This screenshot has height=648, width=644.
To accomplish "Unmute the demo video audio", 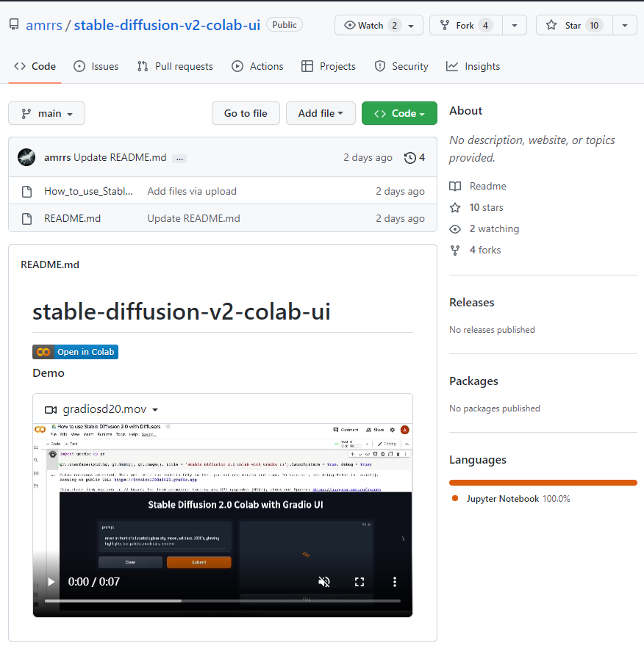I will click(324, 581).
